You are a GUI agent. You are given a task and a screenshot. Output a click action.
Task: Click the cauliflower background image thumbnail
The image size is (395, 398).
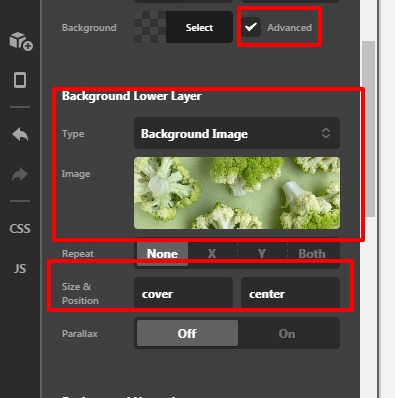click(237, 193)
